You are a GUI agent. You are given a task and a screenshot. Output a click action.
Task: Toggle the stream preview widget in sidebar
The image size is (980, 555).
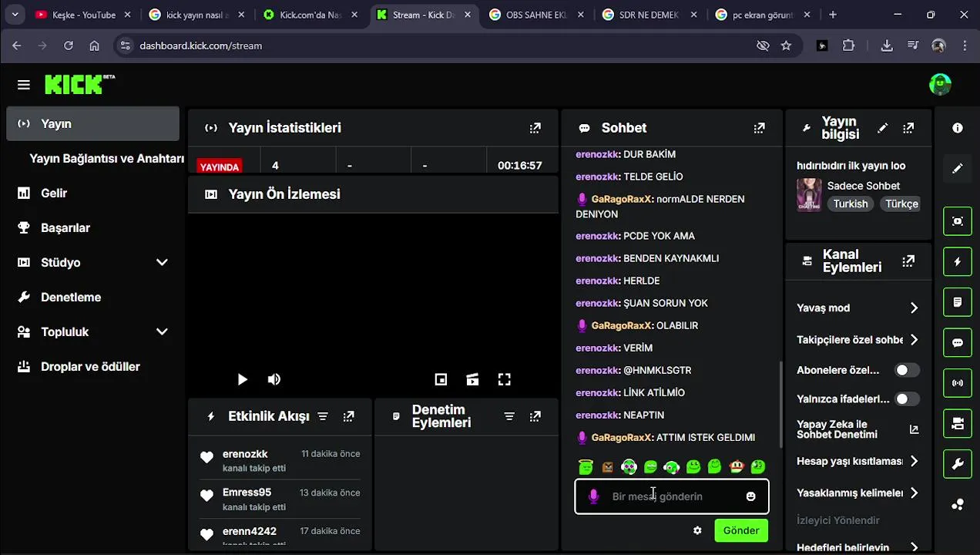[x=958, y=221]
